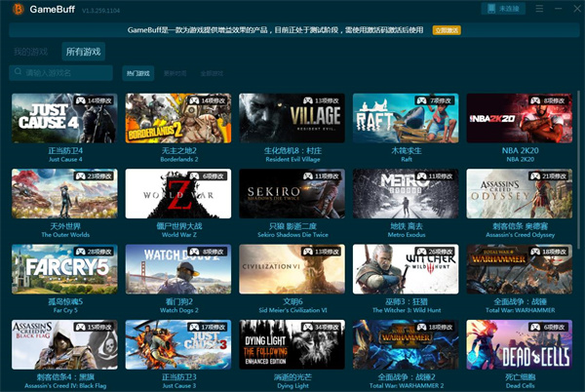The image size is (585, 392).
Task: Open the Raft game thumbnail
Action: 406,118
